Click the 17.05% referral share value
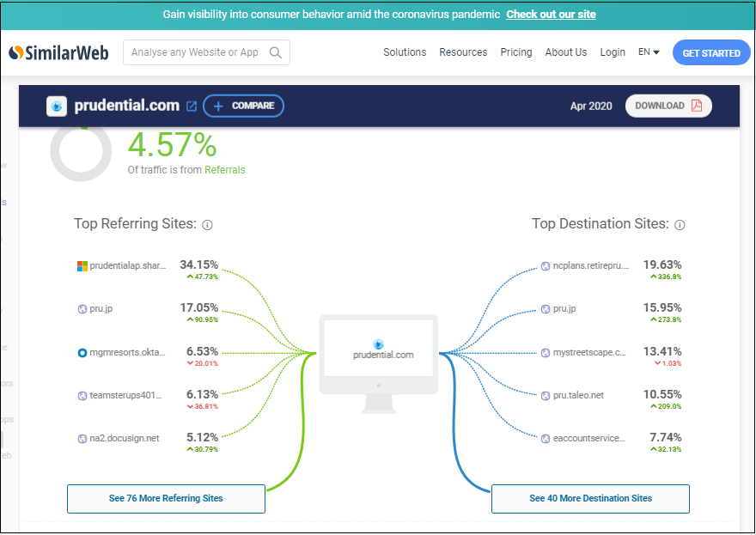The height and width of the screenshot is (535, 756). point(199,307)
